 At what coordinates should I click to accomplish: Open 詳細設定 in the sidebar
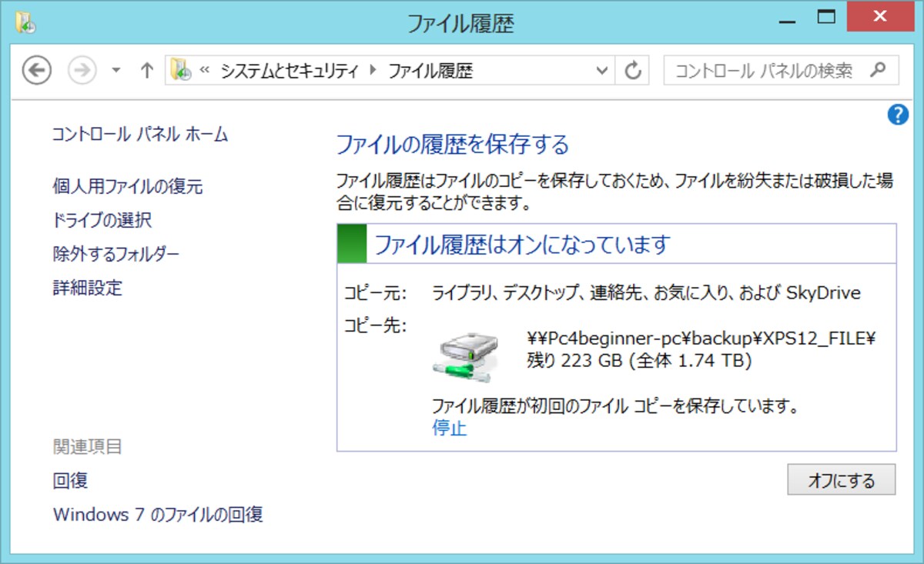point(88,289)
